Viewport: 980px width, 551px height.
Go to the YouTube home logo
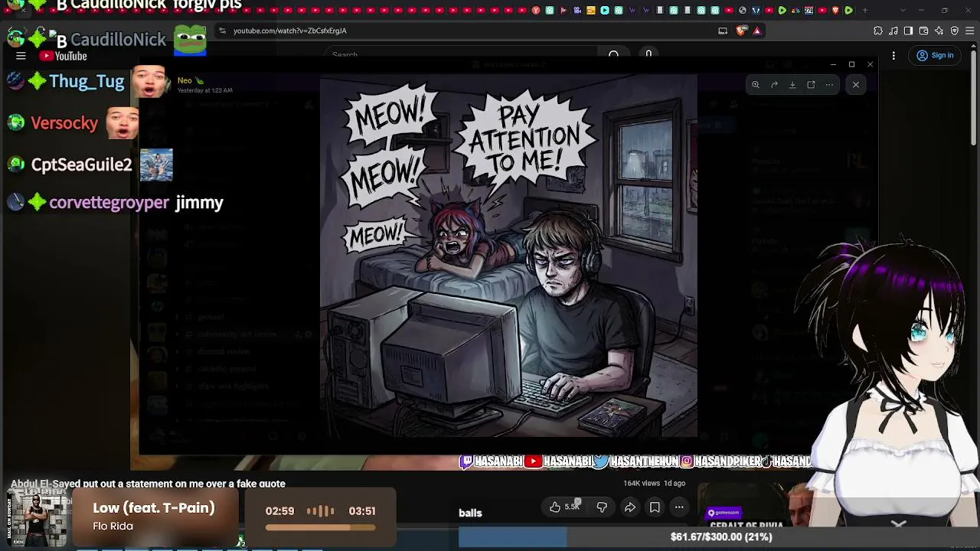[x=64, y=56]
